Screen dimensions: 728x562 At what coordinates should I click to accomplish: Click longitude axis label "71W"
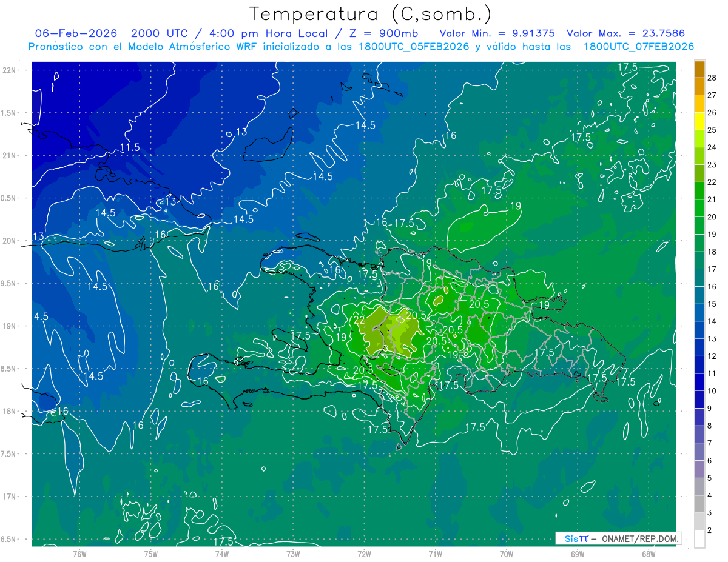[435, 554]
